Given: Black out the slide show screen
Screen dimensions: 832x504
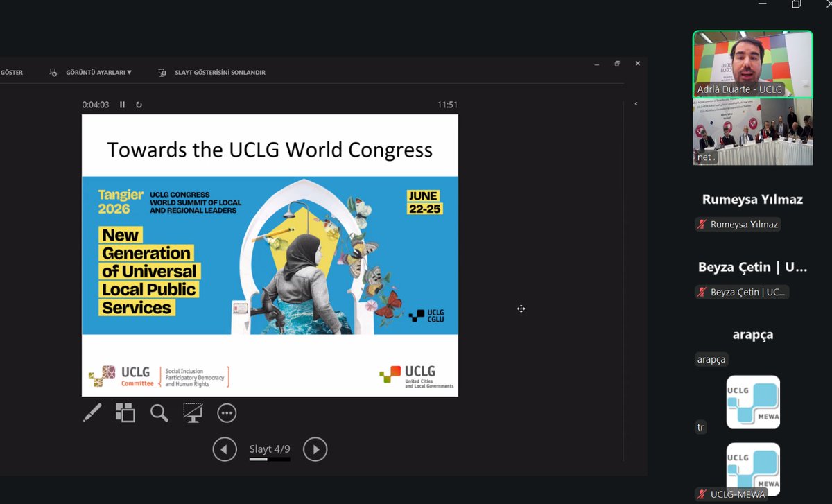Looking at the screenshot, I should (193, 412).
